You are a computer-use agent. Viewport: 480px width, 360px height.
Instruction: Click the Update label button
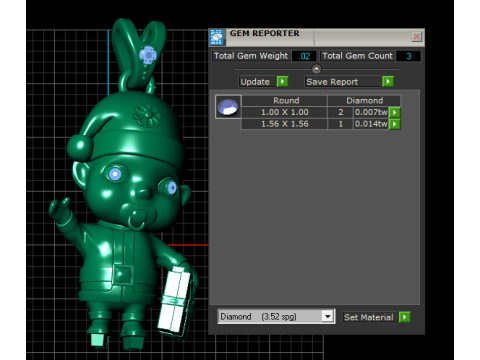pos(257,82)
